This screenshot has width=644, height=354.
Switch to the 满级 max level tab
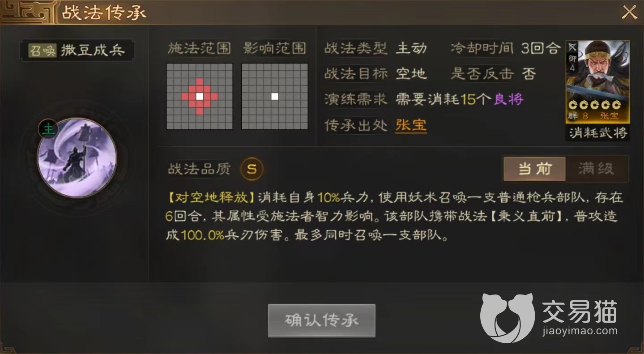597,169
